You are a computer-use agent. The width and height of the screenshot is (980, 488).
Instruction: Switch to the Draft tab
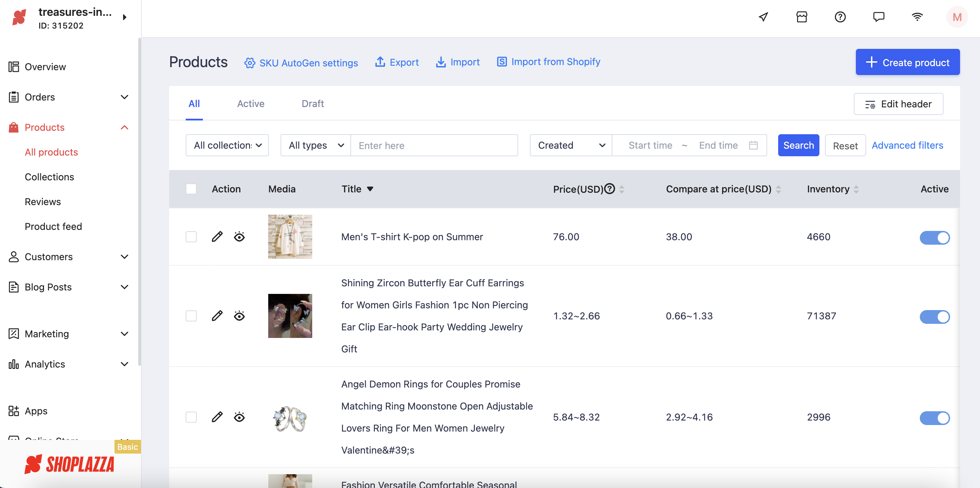[x=312, y=104]
